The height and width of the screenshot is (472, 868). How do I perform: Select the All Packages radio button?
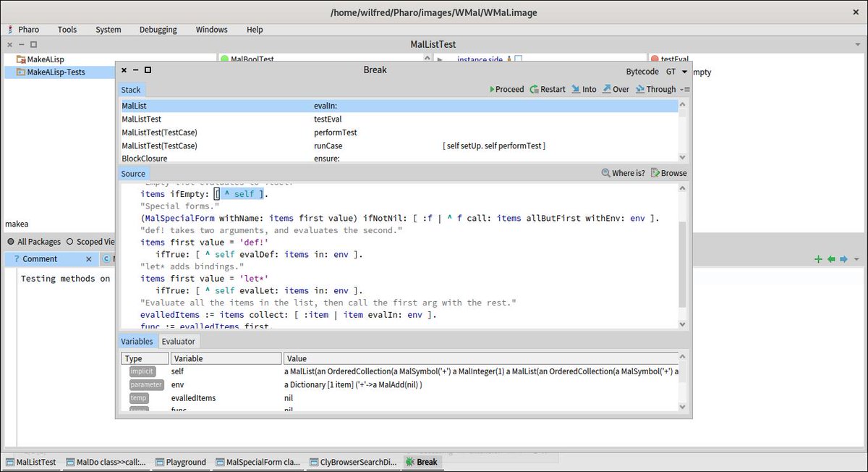[x=12, y=242]
